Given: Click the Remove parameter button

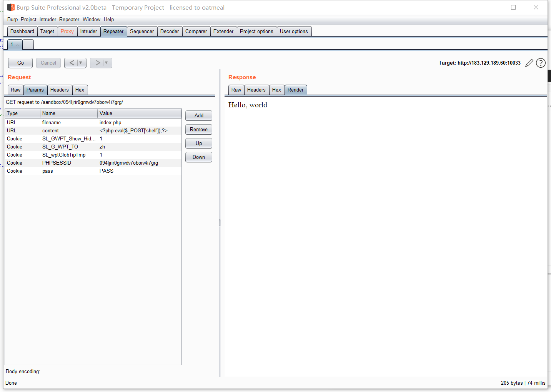Looking at the screenshot, I should pyautogui.click(x=199, y=130).
